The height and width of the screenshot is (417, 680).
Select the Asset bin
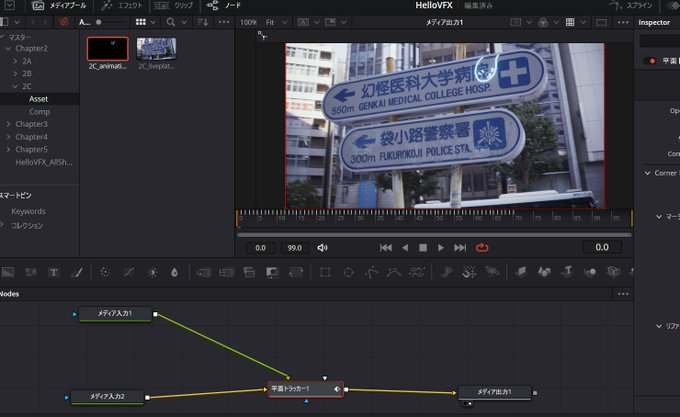click(39, 99)
